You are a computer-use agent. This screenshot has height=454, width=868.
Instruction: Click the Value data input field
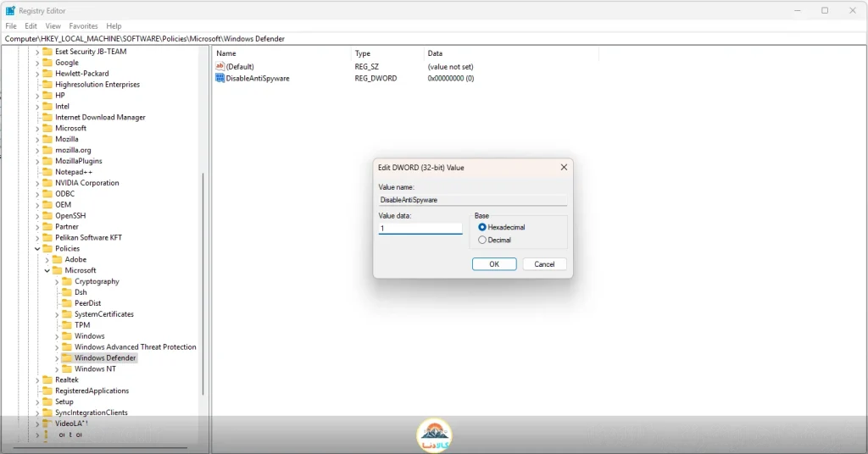click(x=420, y=229)
